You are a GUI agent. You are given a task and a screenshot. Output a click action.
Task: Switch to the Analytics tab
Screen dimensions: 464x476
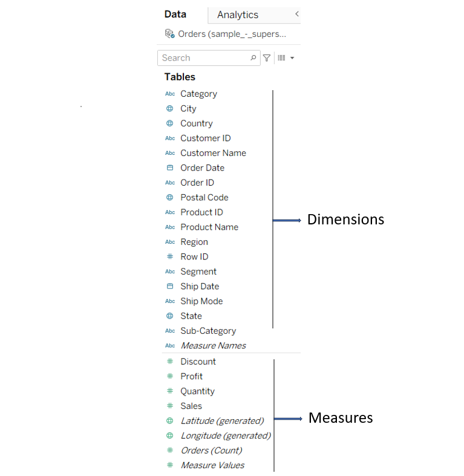pyautogui.click(x=238, y=15)
